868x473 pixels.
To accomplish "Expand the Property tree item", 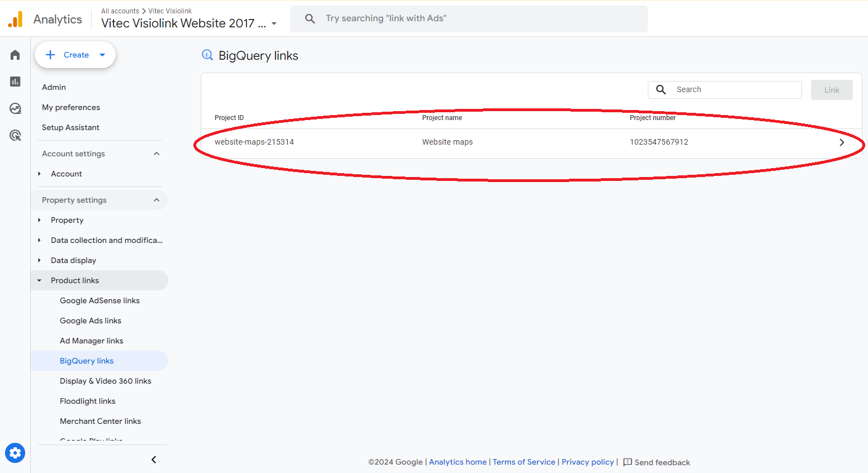I will pos(39,220).
